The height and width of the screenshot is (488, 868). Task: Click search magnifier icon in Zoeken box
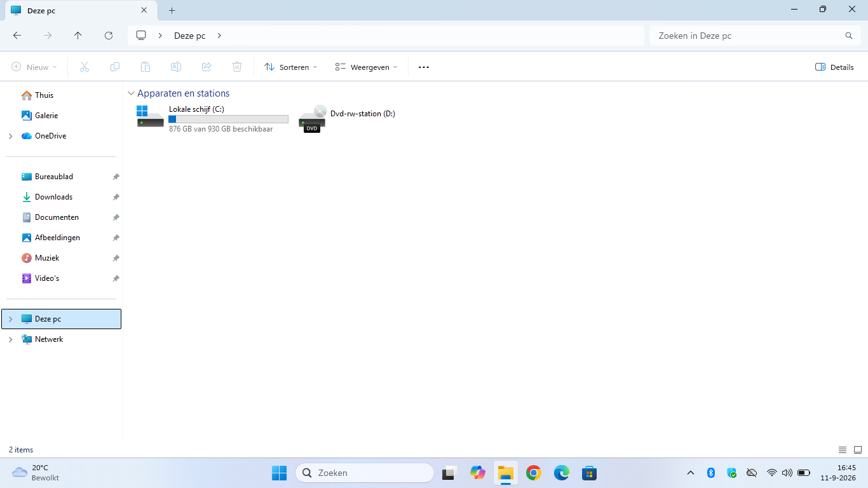coord(848,36)
